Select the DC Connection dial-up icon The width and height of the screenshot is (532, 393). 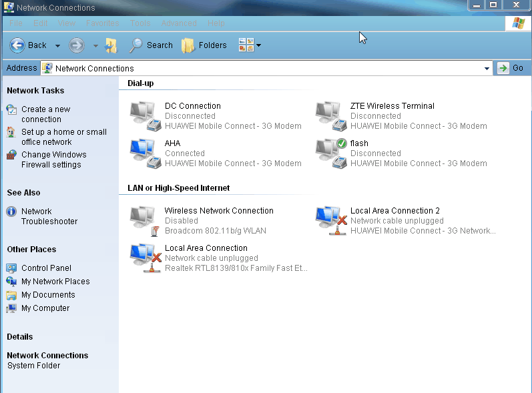[x=146, y=116]
